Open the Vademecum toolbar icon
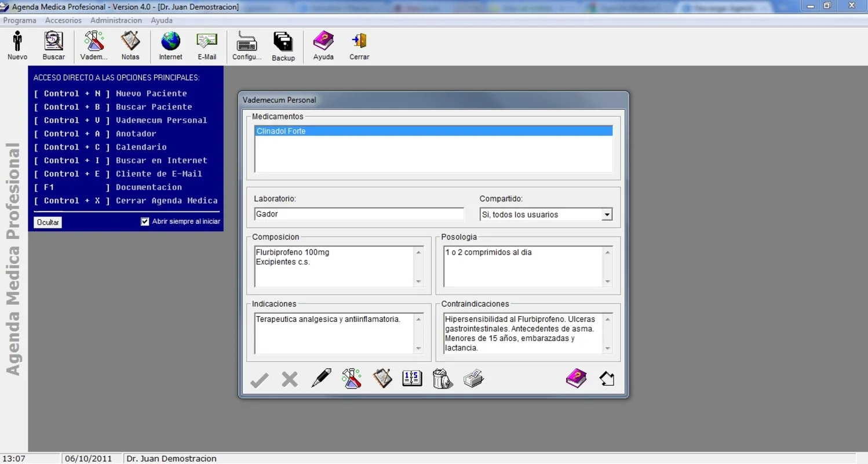This screenshot has width=868, height=464. tap(94, 46)
